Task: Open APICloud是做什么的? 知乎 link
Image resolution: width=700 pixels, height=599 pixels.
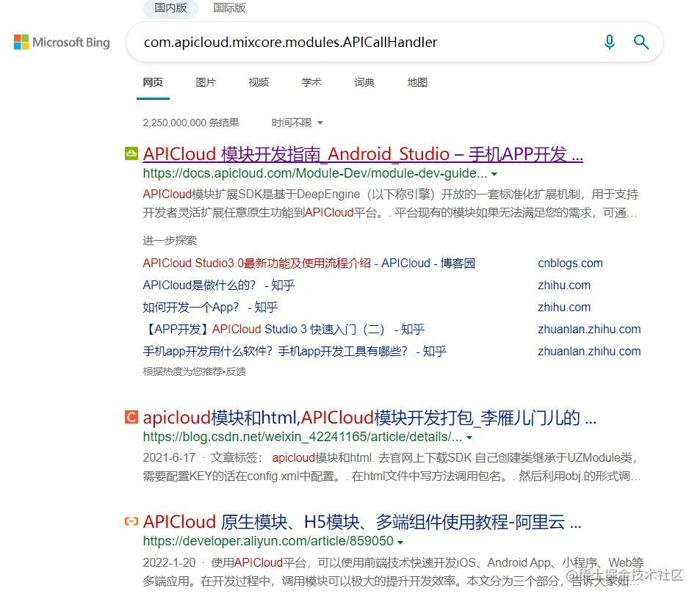Action: coord(219,285)
